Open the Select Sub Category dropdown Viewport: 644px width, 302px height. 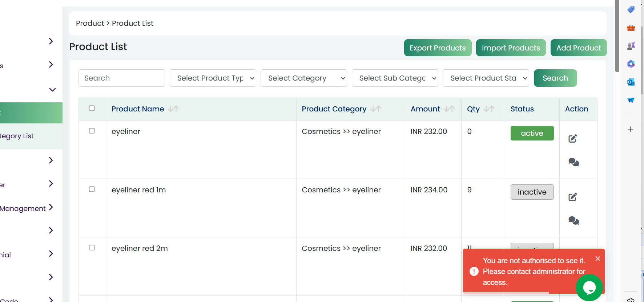pyautogui.click(x=395, y=78)
